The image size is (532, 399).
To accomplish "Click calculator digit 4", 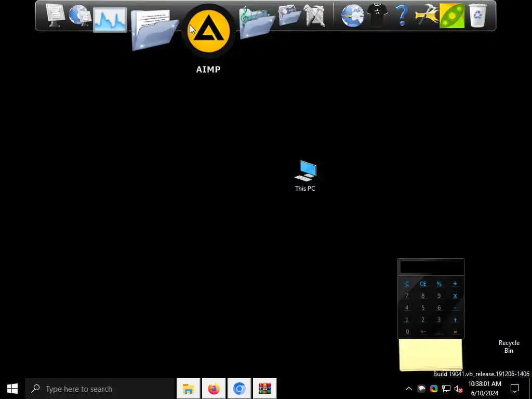I will coord(407,308).
